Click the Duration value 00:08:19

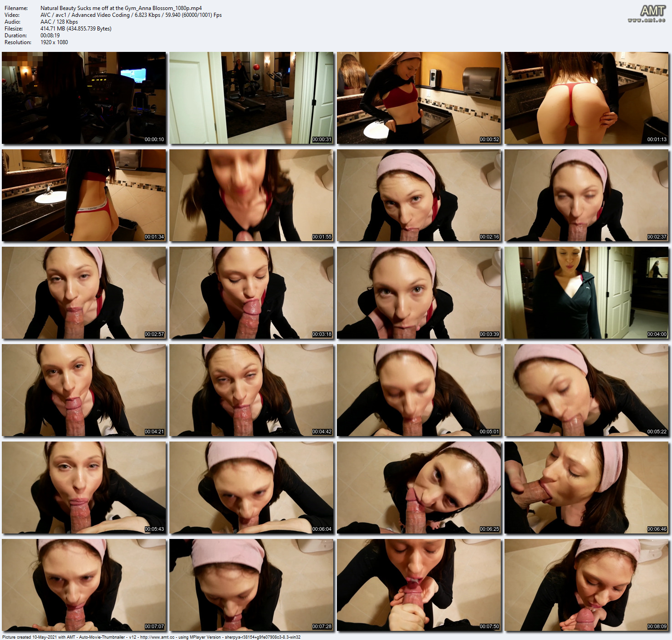click(x=50, y=36)
